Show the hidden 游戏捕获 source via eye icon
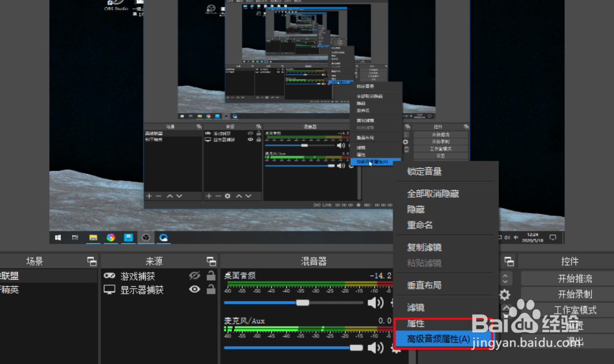 tap(195, 276)
